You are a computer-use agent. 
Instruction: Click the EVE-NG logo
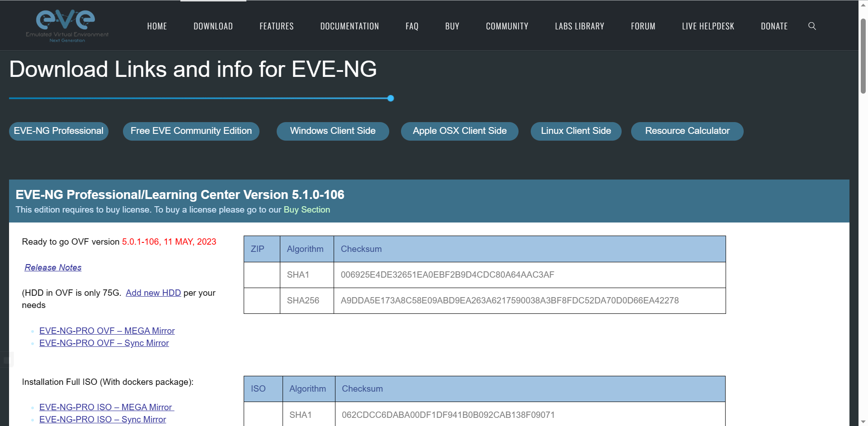click(x=67, y=26)
